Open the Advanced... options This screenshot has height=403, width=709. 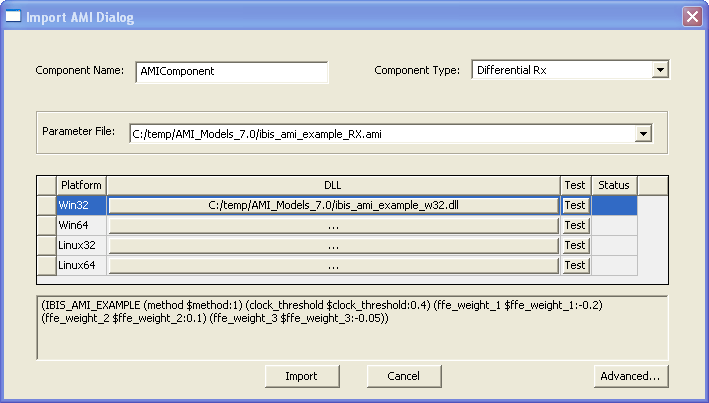pos(629,376)
